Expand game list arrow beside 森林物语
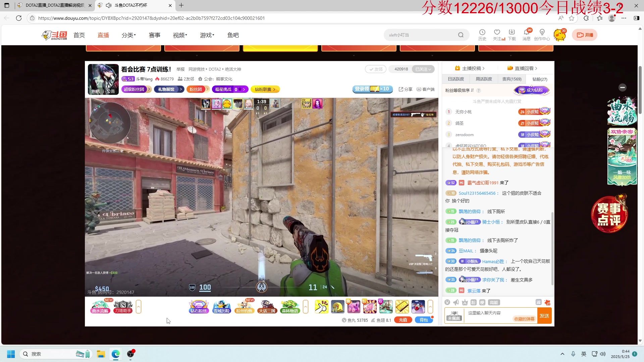 point(306,307)
